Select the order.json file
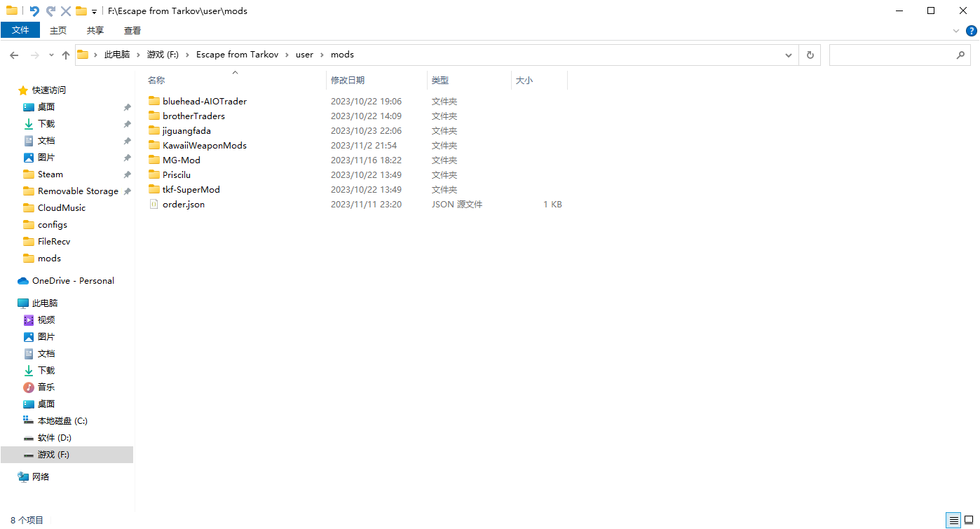 184,205
